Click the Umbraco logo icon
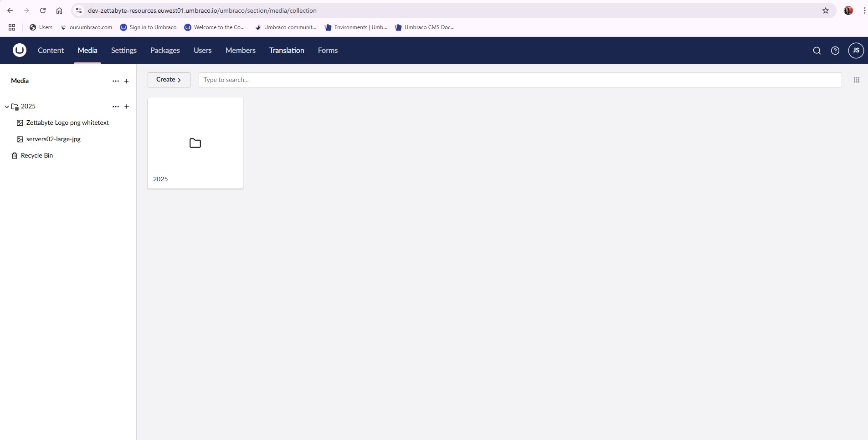 [19, 50]
